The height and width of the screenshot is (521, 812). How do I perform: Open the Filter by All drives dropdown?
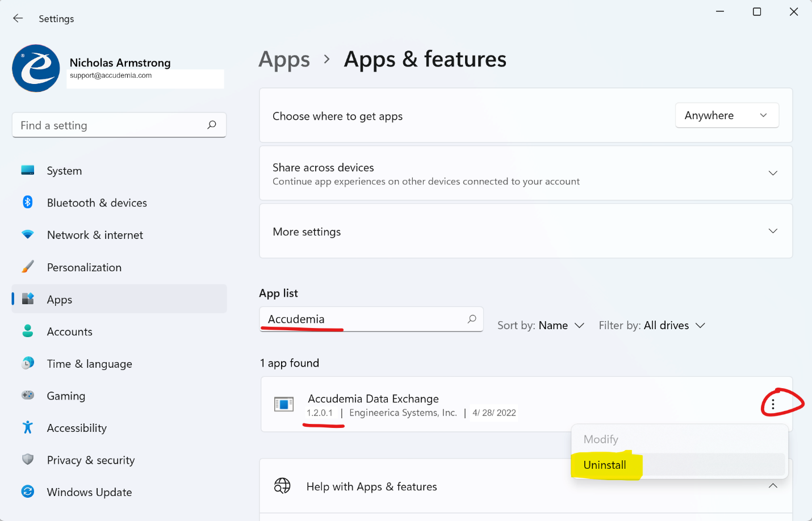652,325
